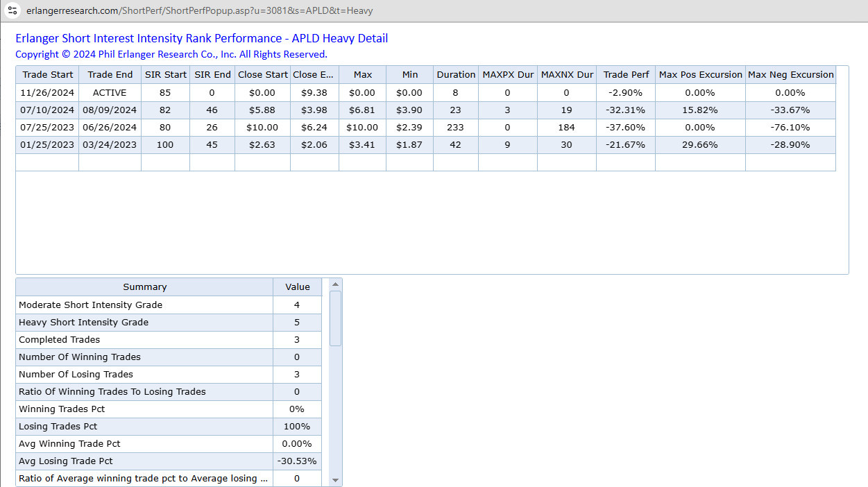Select the Max Pos Excursion column header
The image size is (868, 487).
(x=701, y=75)
